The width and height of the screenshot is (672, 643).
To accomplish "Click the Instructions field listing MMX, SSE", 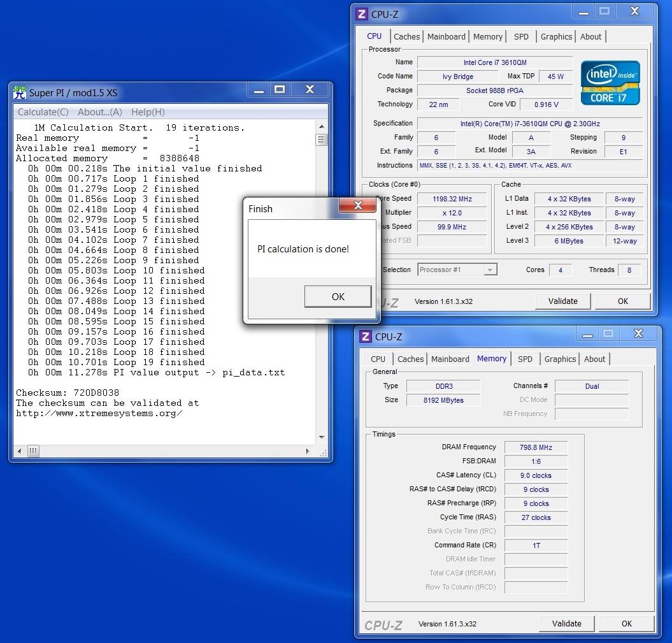I will click(530, 166).
